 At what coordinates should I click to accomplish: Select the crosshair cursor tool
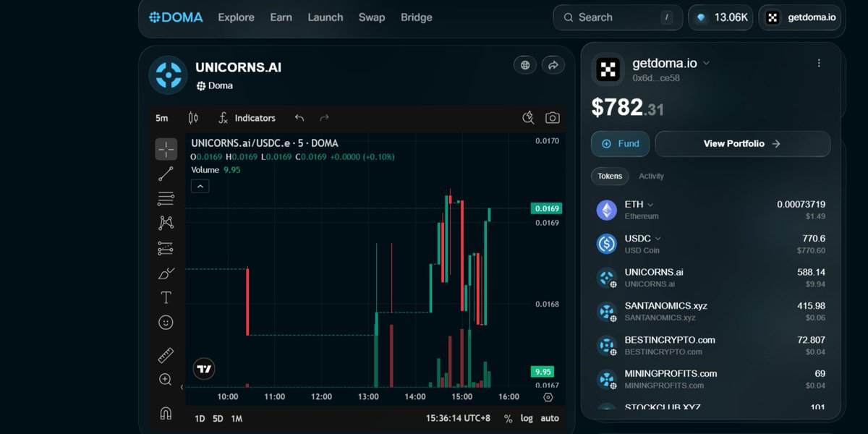tap(166, 150)
